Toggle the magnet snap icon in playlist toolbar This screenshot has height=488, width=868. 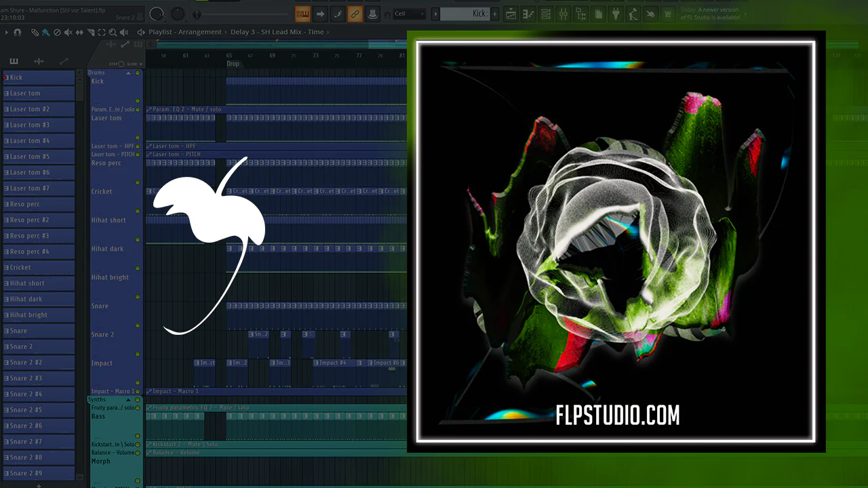tap(17, 32)
